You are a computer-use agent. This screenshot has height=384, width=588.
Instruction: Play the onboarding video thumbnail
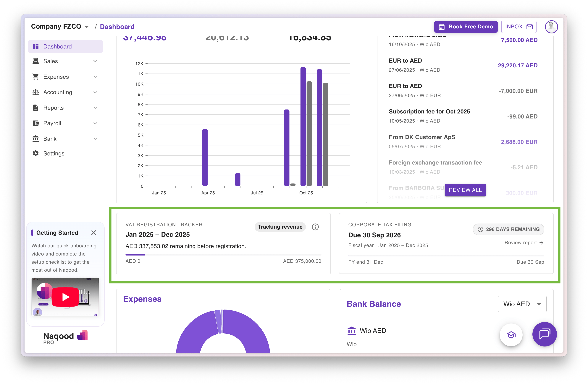(x=65, y=297)
